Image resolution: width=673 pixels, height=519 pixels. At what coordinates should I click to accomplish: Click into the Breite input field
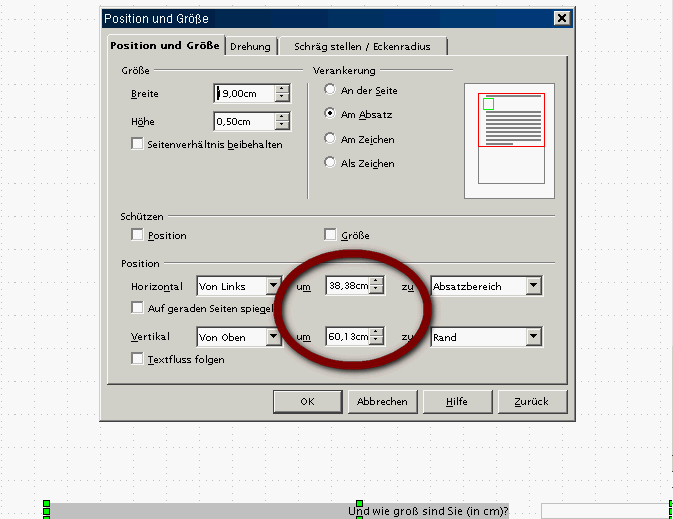[x=245, y=93]
